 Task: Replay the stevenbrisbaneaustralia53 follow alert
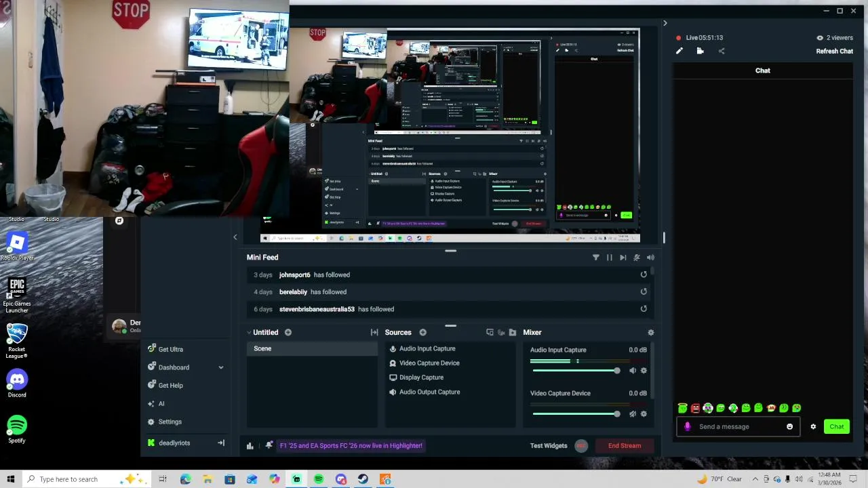tap(644, 309)
